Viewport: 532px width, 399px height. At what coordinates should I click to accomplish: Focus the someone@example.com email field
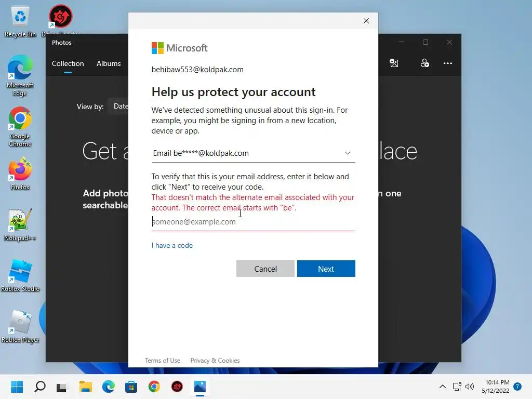click(253, 222)
